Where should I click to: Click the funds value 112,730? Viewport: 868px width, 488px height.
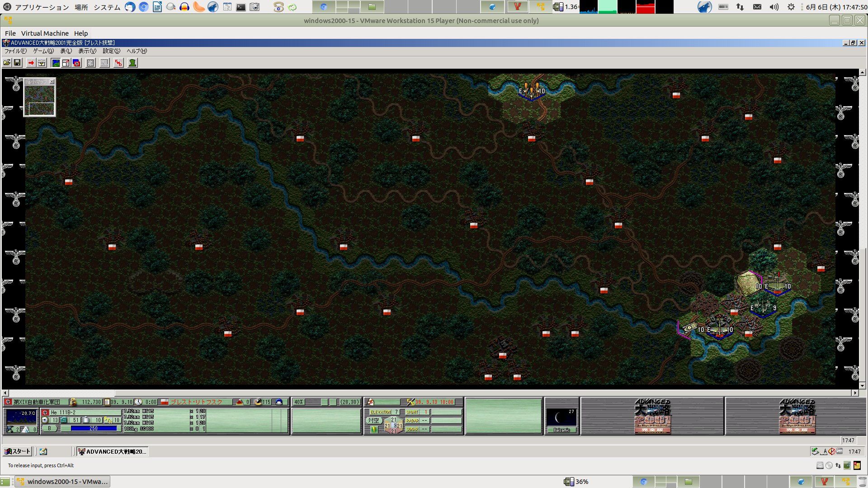(91, 402)
